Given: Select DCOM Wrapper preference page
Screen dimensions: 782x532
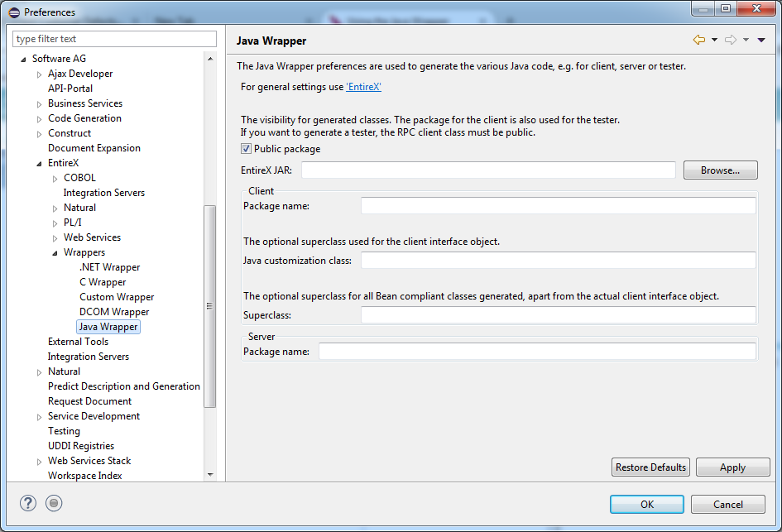Looking at the screenshot, I should (114, 312).
